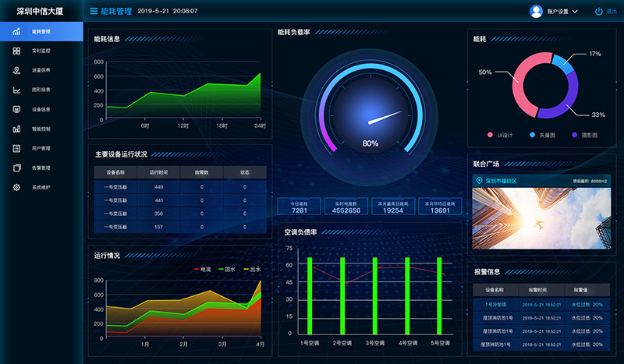The height and width of the screenshot is (364, 624).
Task: Click the 运行时间 column header
Action: click(x=158, y=173)
